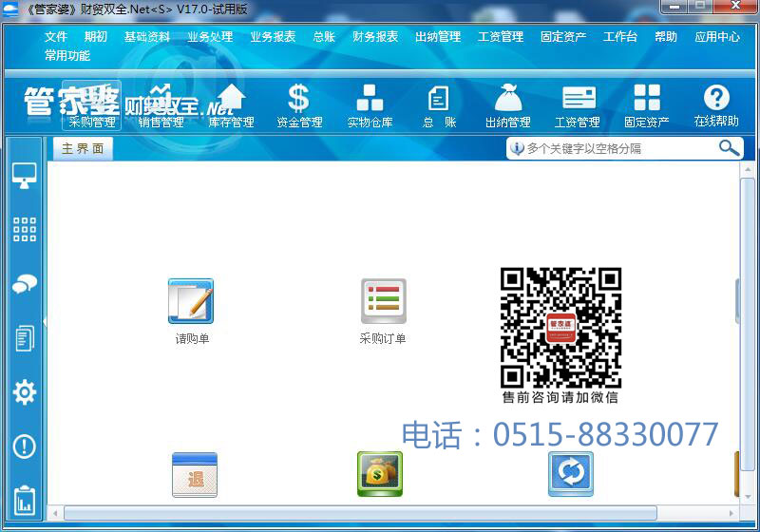Screen dimensions: 760x532
Task: Open the 实物仓库 toolbar icon
Action: 370,105
